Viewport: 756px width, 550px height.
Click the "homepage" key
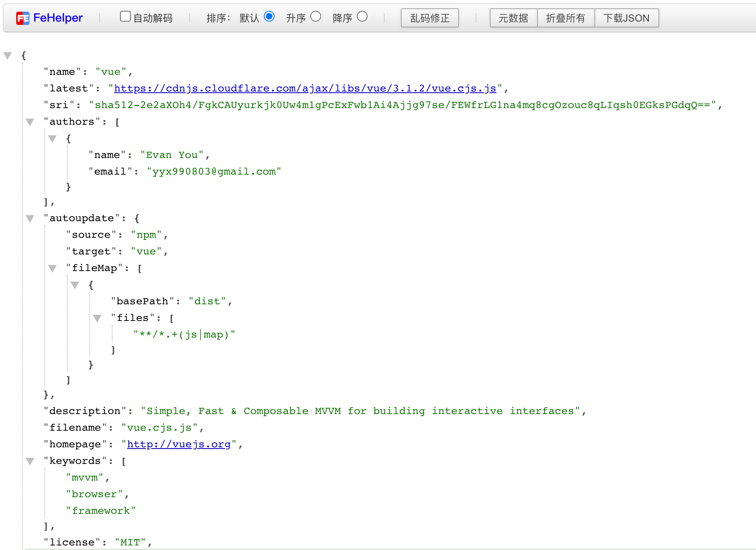pos(75,444)
